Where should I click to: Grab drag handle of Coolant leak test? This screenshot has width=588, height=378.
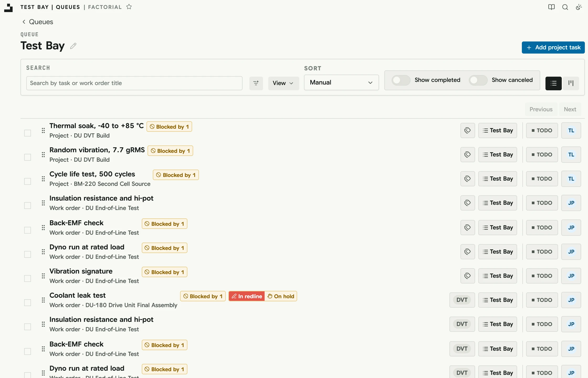43,300
